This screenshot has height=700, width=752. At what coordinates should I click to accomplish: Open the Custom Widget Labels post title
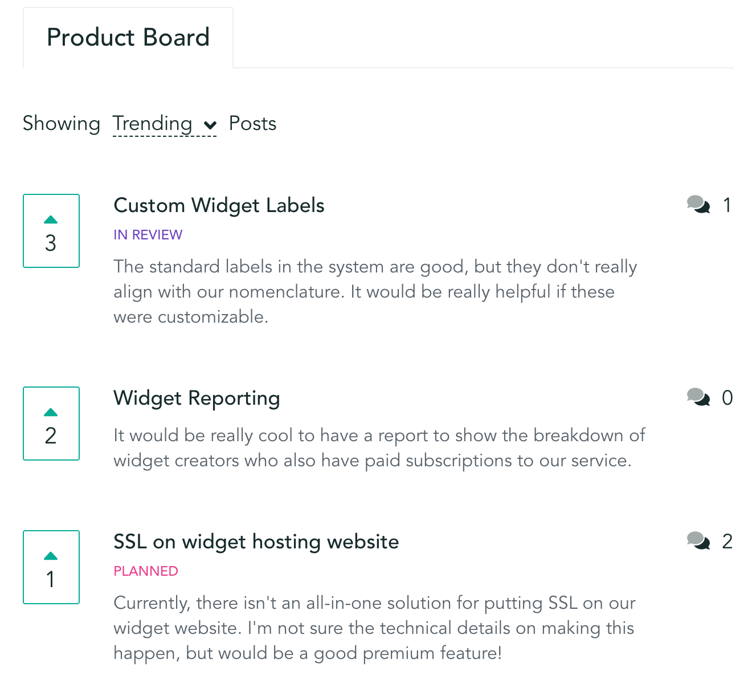219,205
